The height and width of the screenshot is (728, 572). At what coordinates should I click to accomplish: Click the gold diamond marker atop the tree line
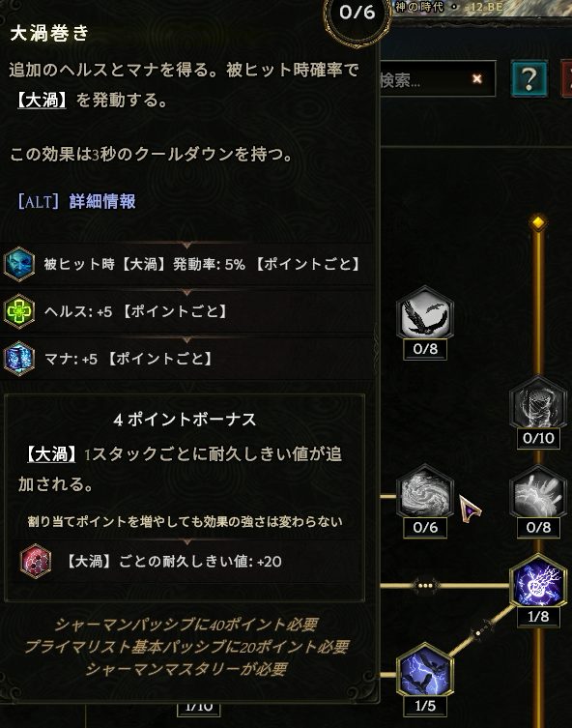click(538, 222)
